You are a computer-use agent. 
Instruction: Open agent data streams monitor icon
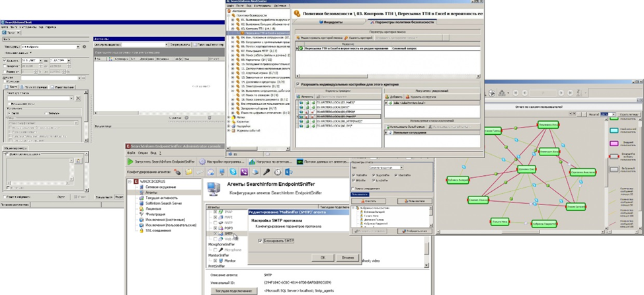(300, 162)
